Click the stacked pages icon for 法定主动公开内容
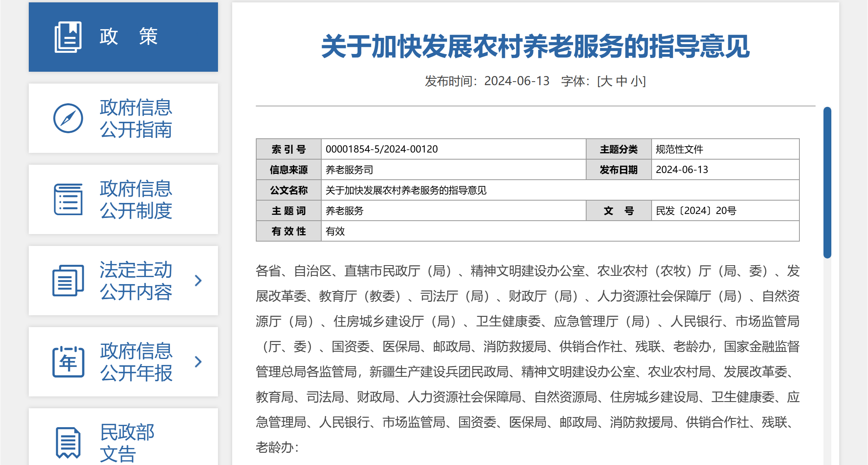868x465 pixels. (x=68, y=281)
